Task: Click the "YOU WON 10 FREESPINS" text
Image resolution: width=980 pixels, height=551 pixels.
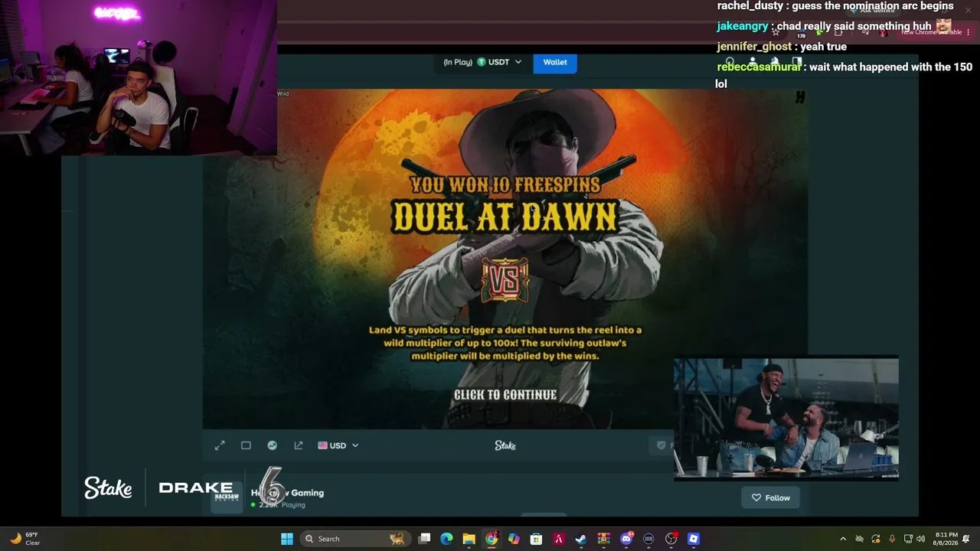Action: point(505,184)
